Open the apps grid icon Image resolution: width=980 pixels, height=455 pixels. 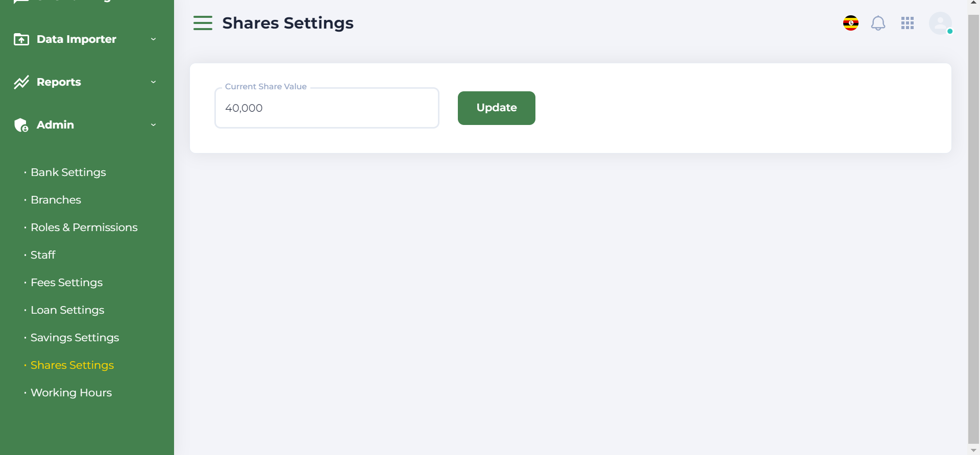point(908,23)
